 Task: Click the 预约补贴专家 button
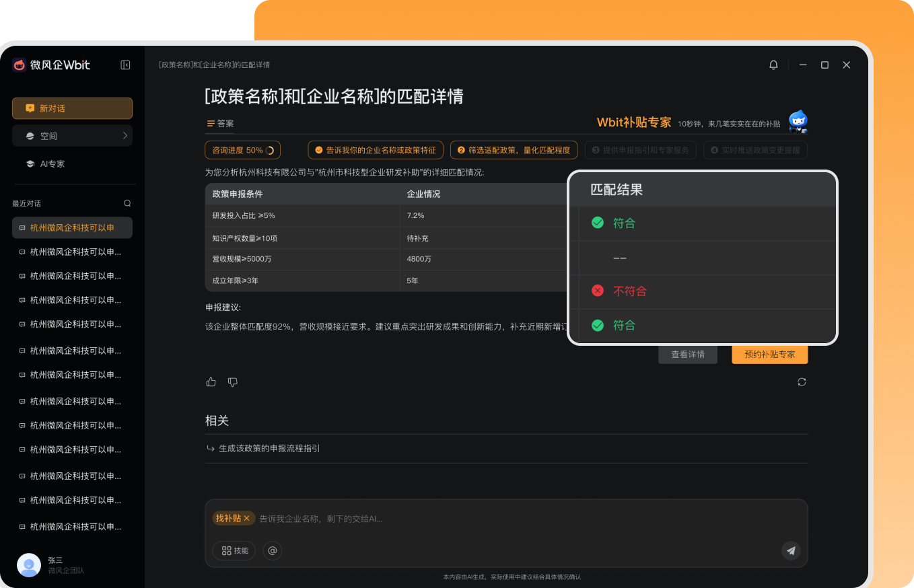tap(769, 354)
